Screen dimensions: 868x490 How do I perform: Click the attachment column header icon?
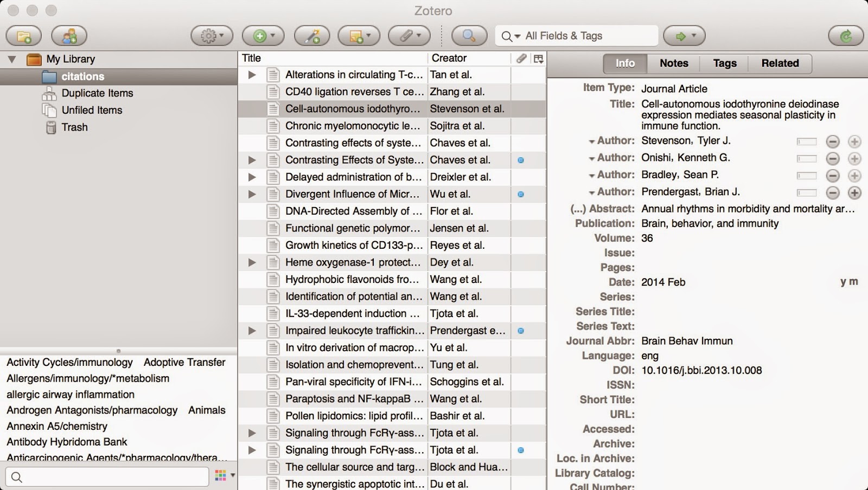click(521, 58)
